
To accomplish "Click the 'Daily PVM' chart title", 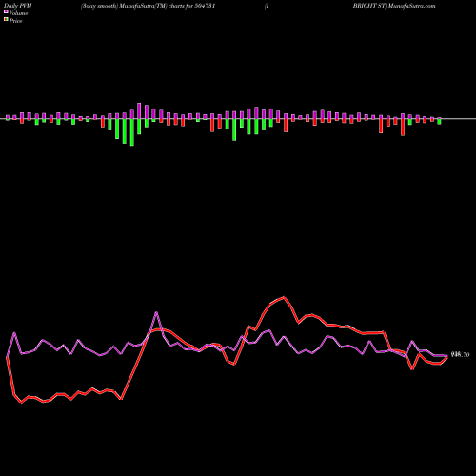I will [x=18, y=6].
